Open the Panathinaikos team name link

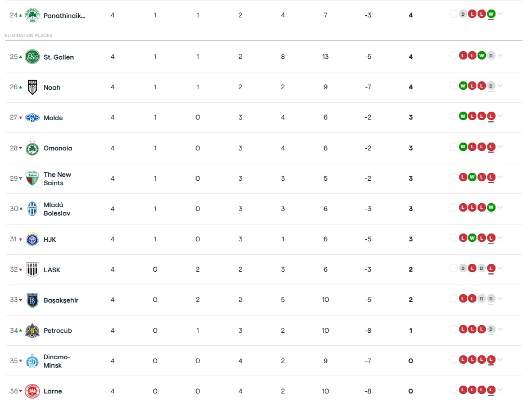coord(64,16)
